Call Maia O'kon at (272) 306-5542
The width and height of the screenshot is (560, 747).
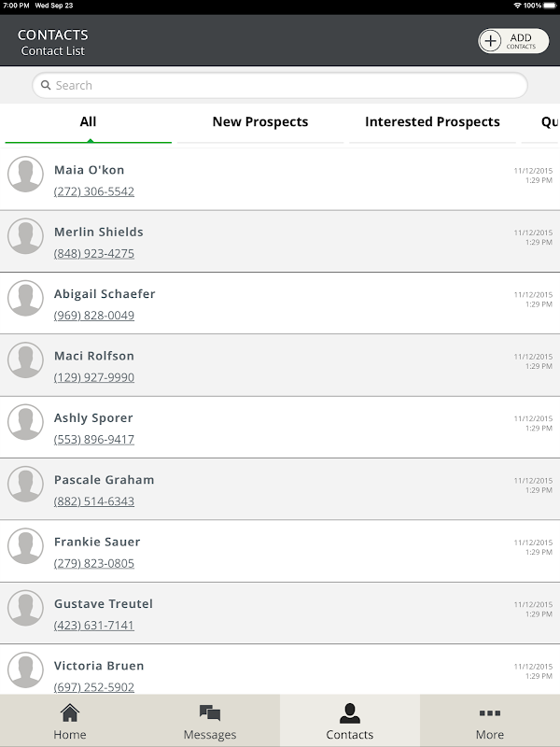point(94,191)
